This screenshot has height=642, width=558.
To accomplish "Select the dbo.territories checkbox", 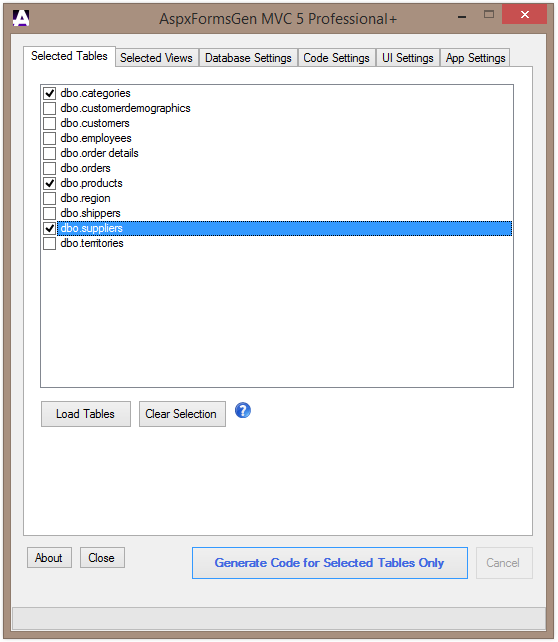I will coord(50,243).
